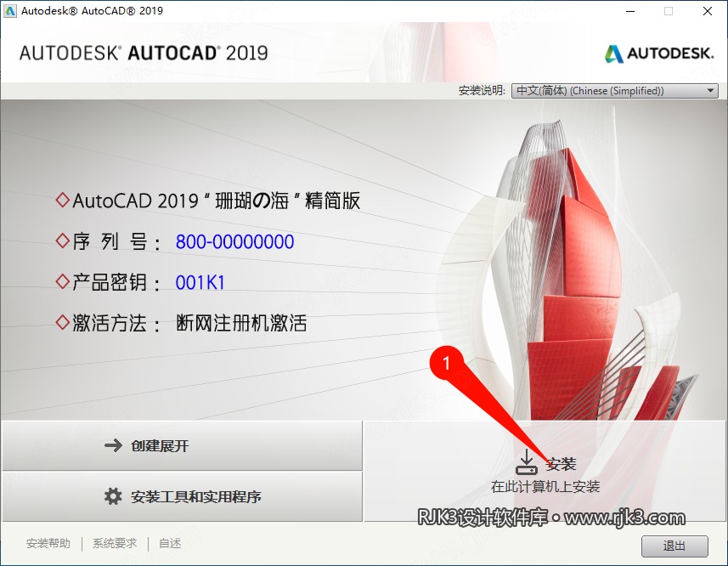Image resolution: width=728 pixels, height=566 pixels.
Task: Click the arrow icon beside 创建展开
Action: click(x=113, y=445)
